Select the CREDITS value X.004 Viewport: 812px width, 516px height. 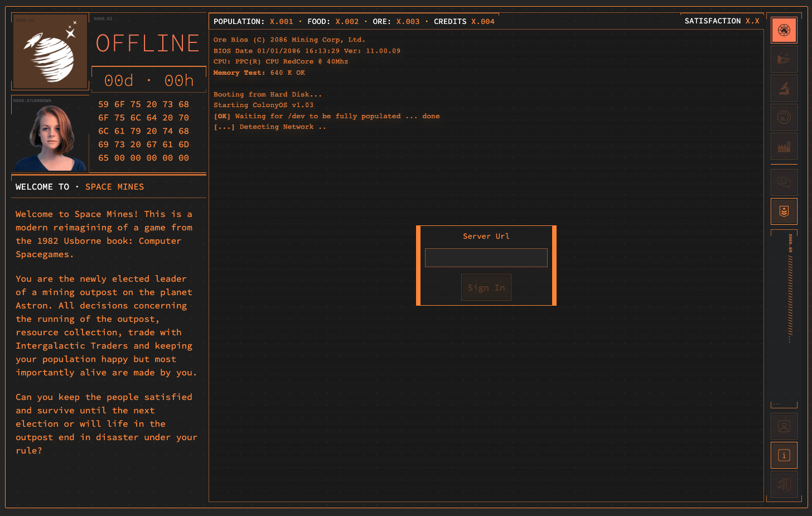click(483, 21)
